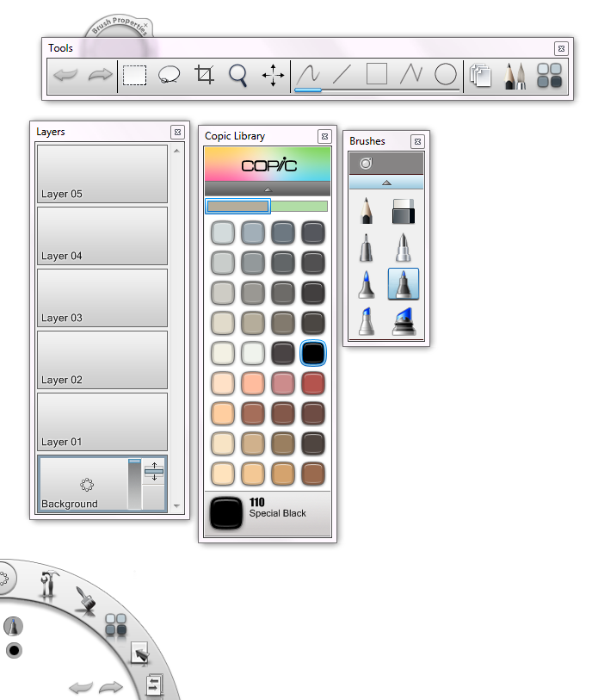Open lagoon four-squares color menu

116,624
